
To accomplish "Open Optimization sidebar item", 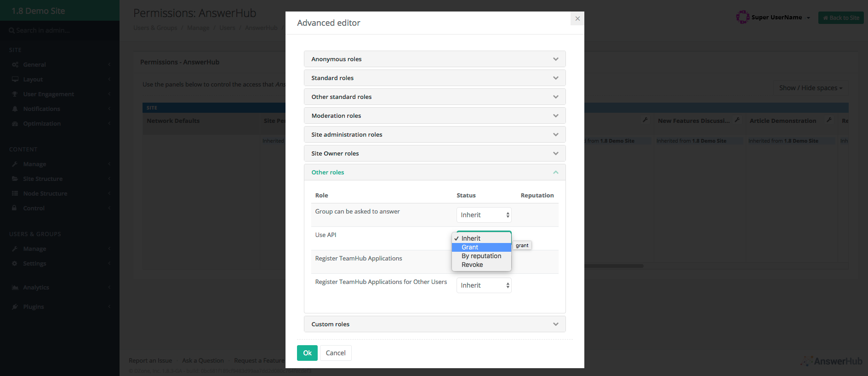I will coord(60,123).
